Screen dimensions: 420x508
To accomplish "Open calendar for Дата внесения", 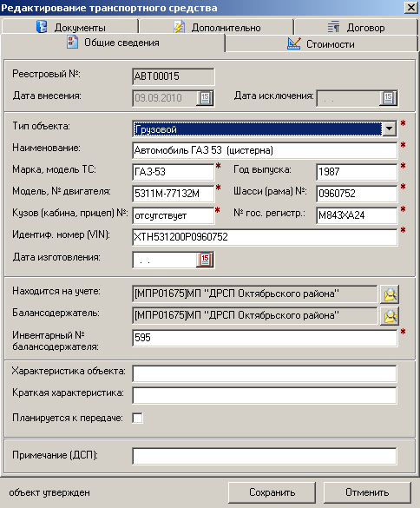I will coord(205,98).
